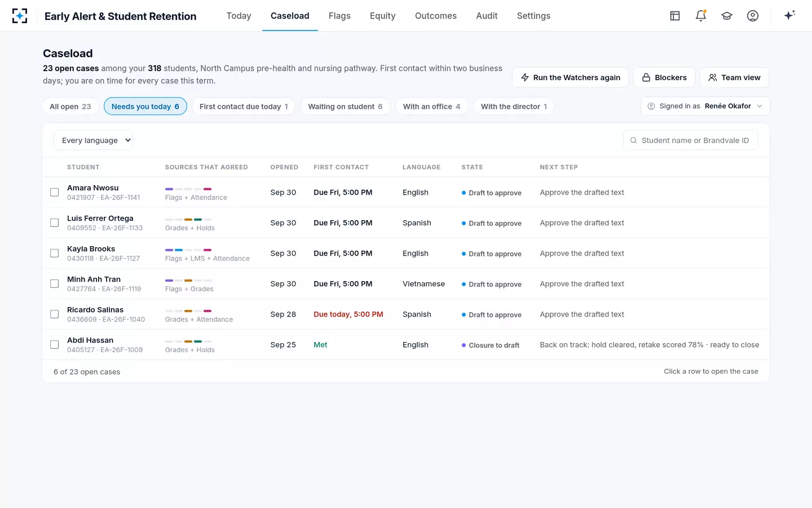Screen dimensions: 812x508
Task: Select the Ricardo Salinas checkbox
Action: click(x=55, y=314)
